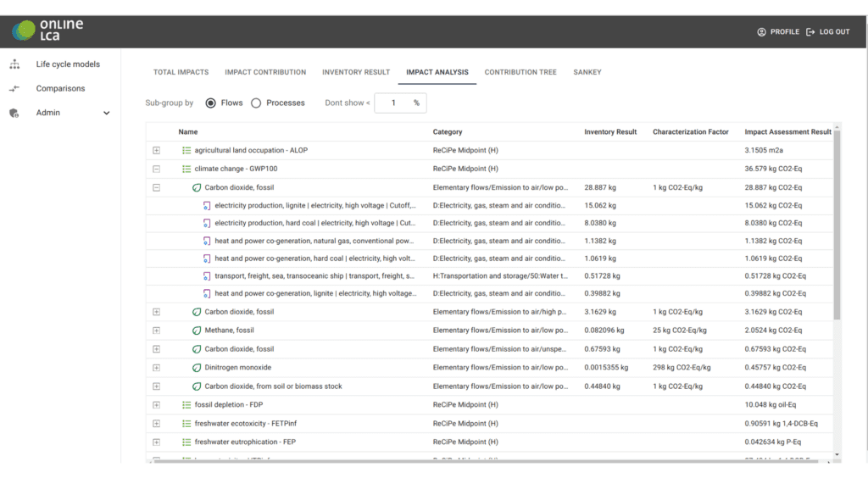Select the Processes radio button
This screenshot has width=868, height=478.
coord(256,103)
